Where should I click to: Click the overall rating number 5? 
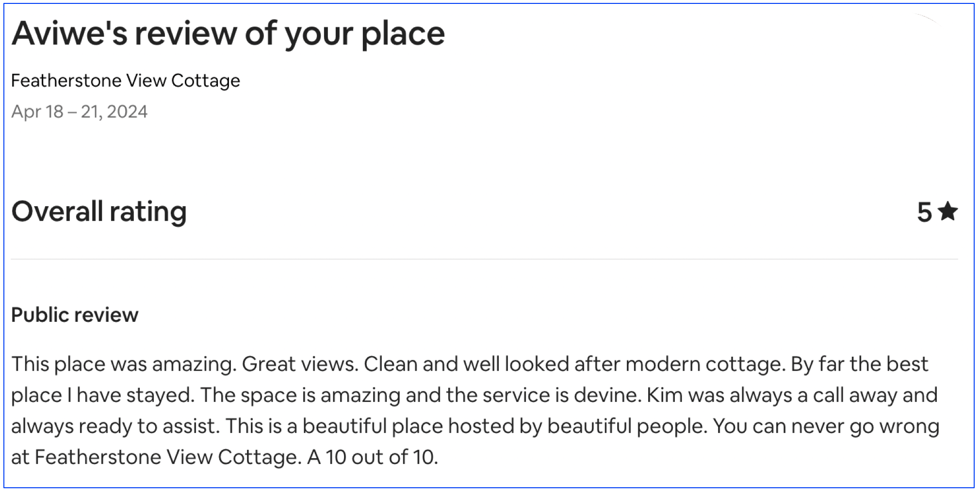[x=924, y=213]
